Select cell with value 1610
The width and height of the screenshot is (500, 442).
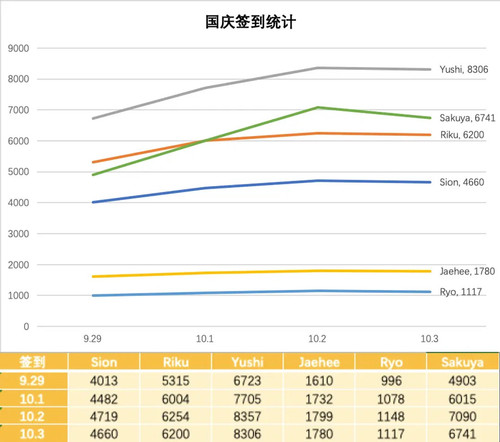319,380
